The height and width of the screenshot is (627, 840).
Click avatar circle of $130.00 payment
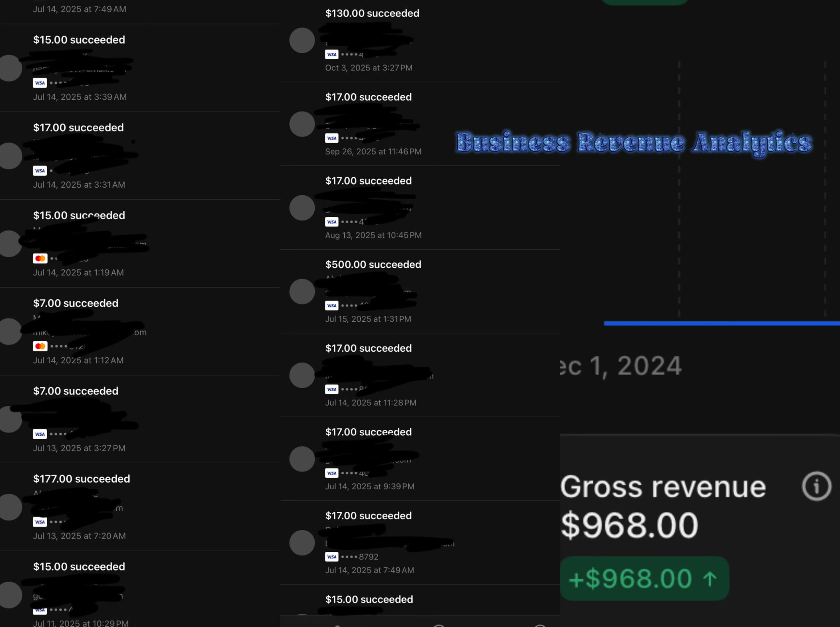(x=302, y=40)
